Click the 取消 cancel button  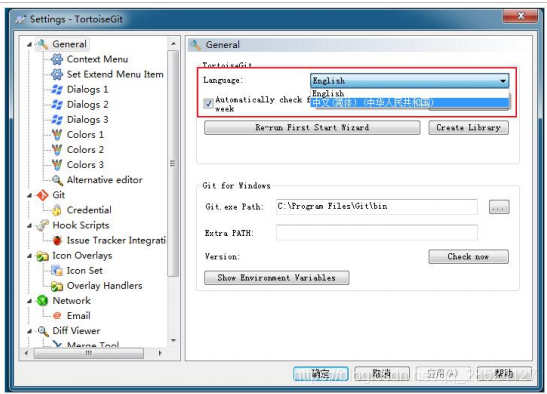point(382,374)
